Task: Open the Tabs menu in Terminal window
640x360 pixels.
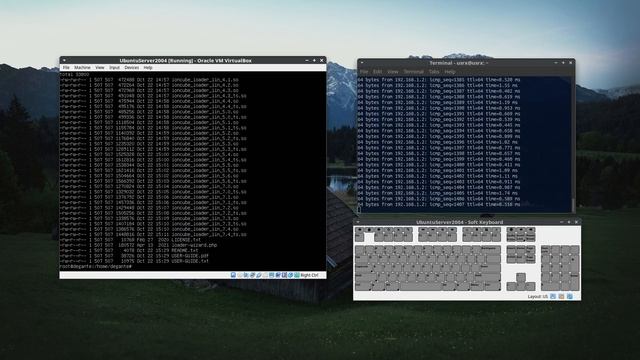Action: (434, 72)
